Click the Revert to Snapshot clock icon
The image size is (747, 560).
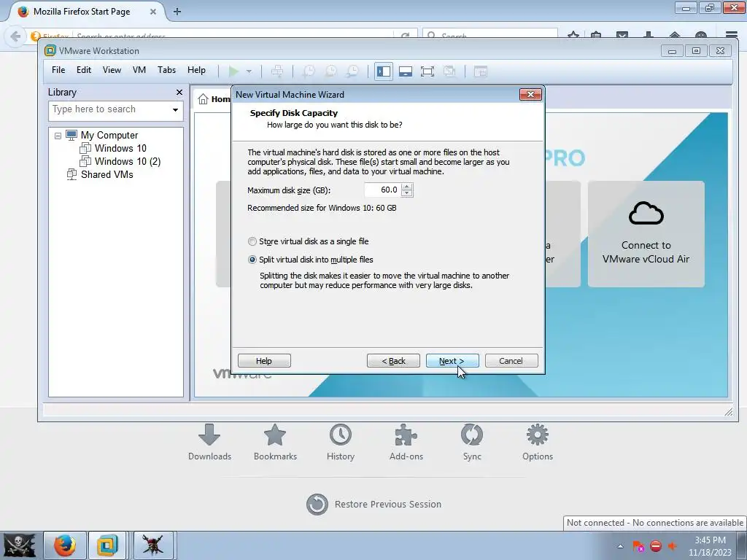[x=330, y=71]
